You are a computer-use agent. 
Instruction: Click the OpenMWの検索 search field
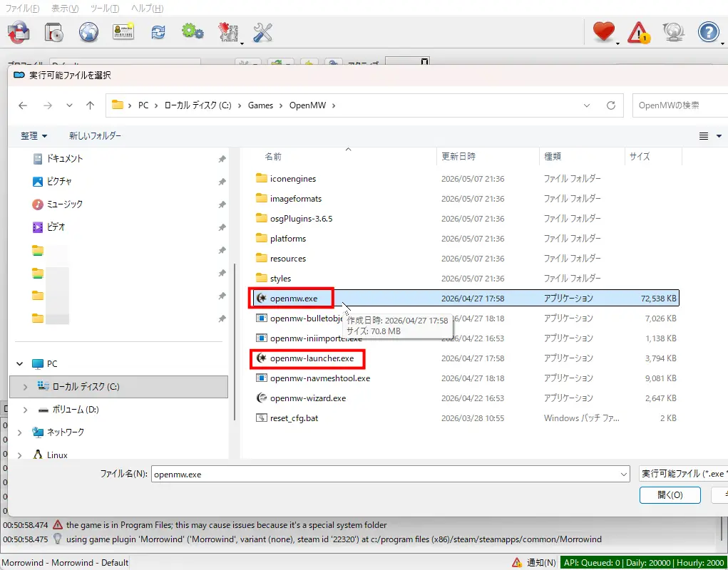pos(680,105)
